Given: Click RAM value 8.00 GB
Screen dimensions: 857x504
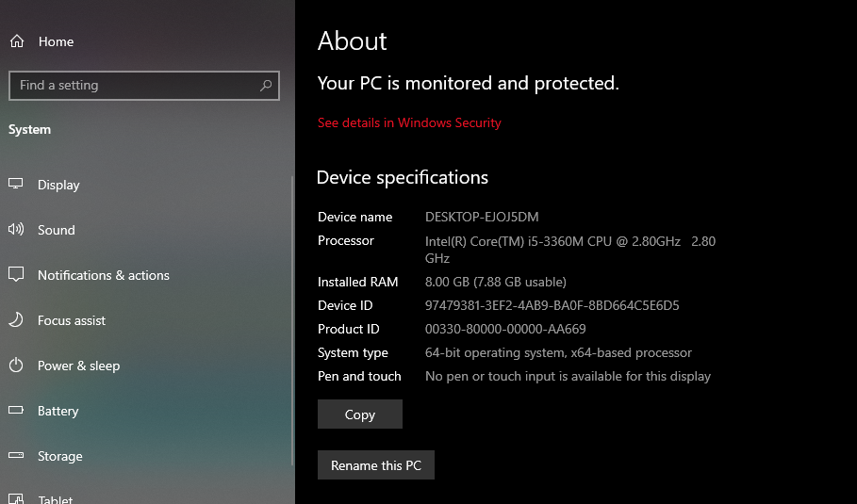Looking at the screenshot, I should coord(496,282).
